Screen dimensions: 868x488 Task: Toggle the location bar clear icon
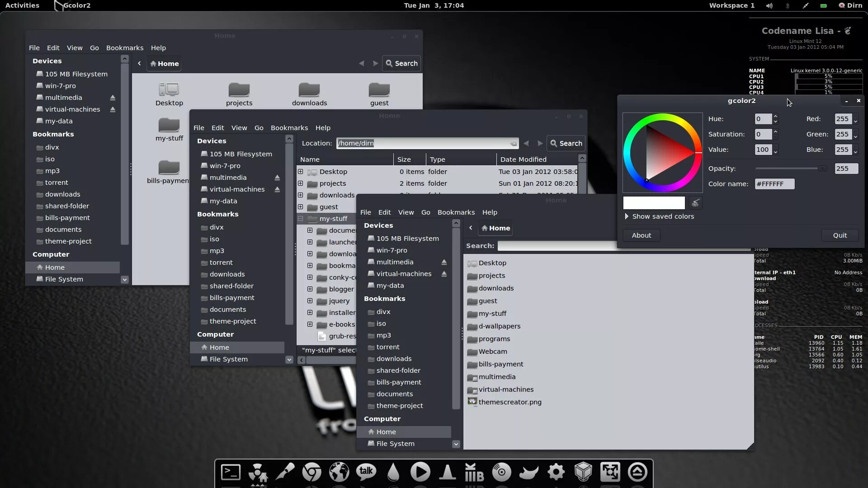coord(513,144)
